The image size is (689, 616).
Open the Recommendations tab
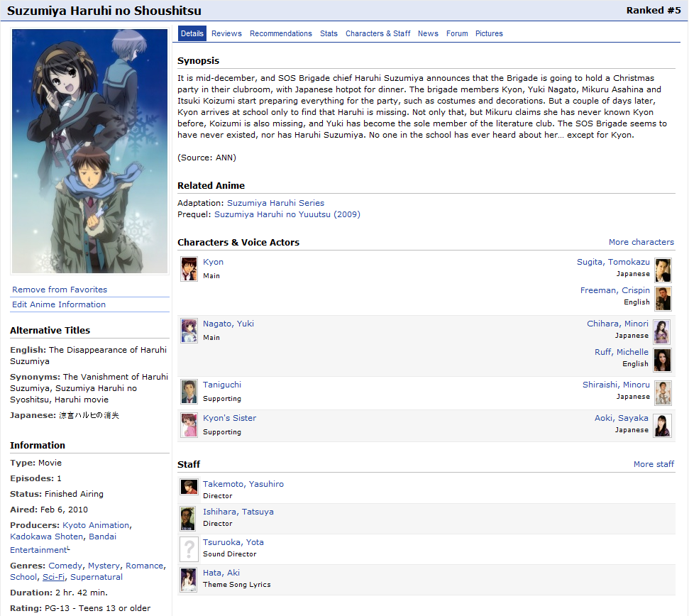click(281, 33)
